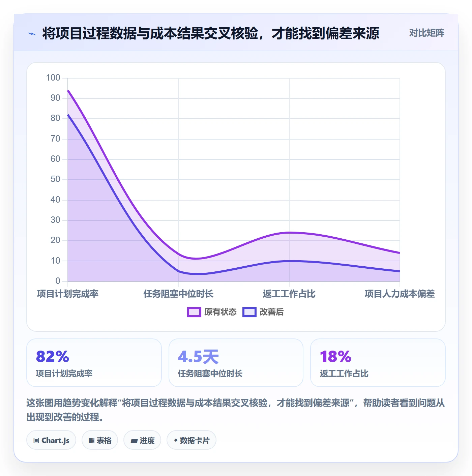Click the 项目计划完成率 caption under 82%
The width and height of the screenshot is (472, 476).
pyautogui.click(x=64, y=374)
